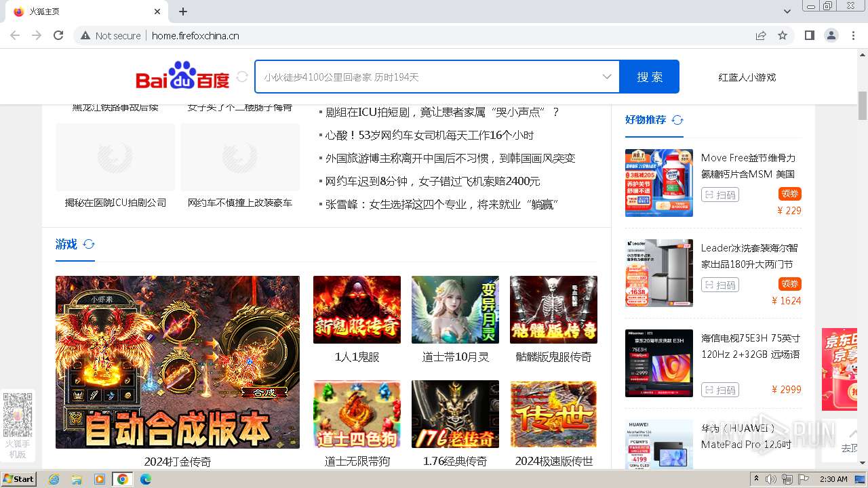Open news 网约车迟到8分钟
This screenshot has height=488, width=868.
tap(433, 181)
